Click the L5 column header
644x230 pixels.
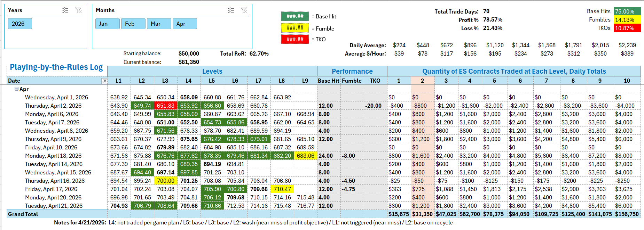click(x=212, y=81)
